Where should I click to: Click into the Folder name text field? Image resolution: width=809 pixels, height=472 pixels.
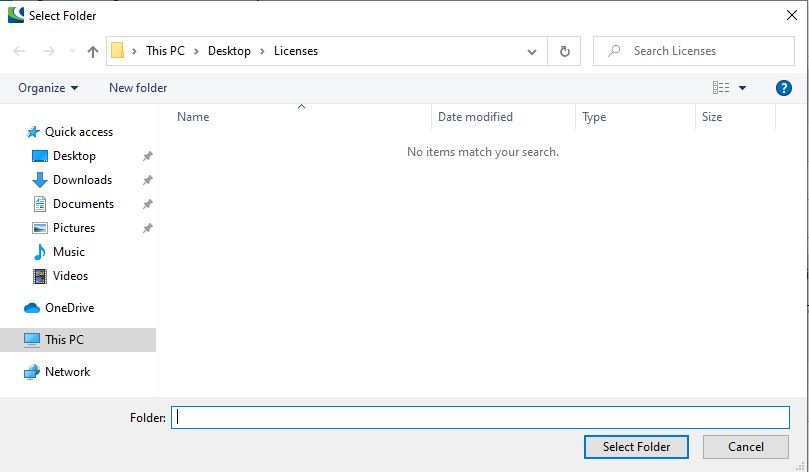[x=480, y=418]
